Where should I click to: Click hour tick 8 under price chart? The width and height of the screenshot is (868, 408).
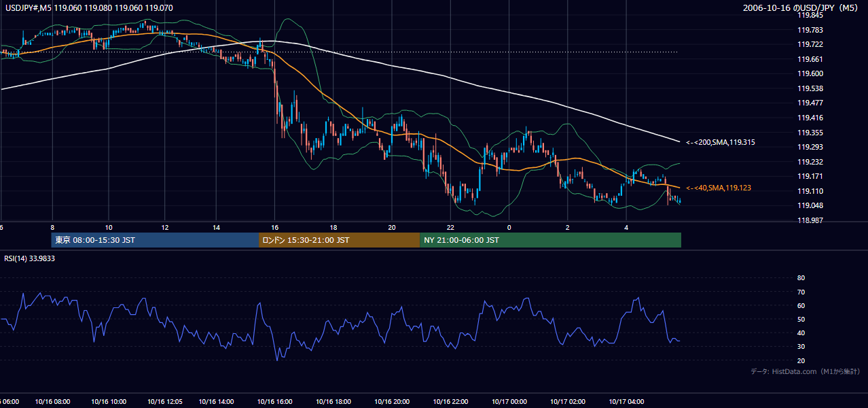(52, 227)
